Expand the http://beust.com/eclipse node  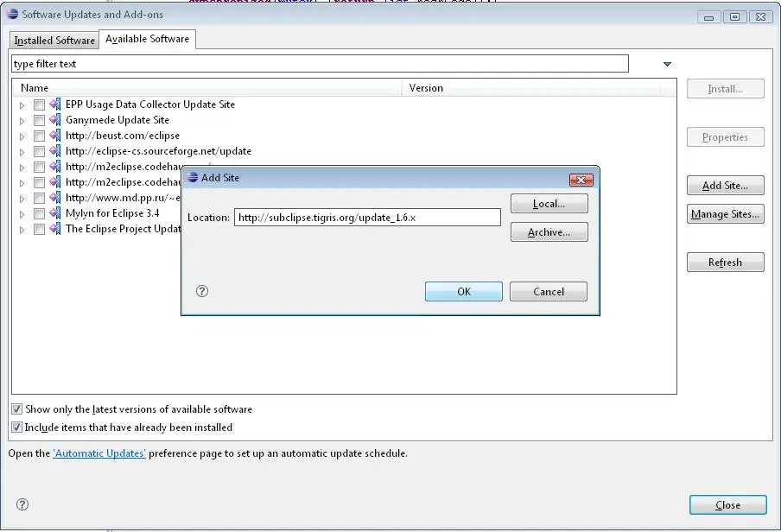pyautogui.click(x=22, y=136)
